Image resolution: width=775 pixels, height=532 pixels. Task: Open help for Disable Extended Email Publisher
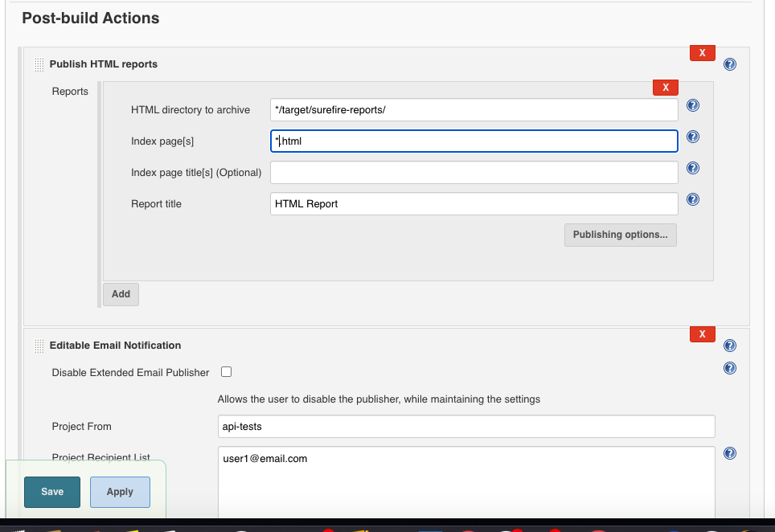pos(729,368)
